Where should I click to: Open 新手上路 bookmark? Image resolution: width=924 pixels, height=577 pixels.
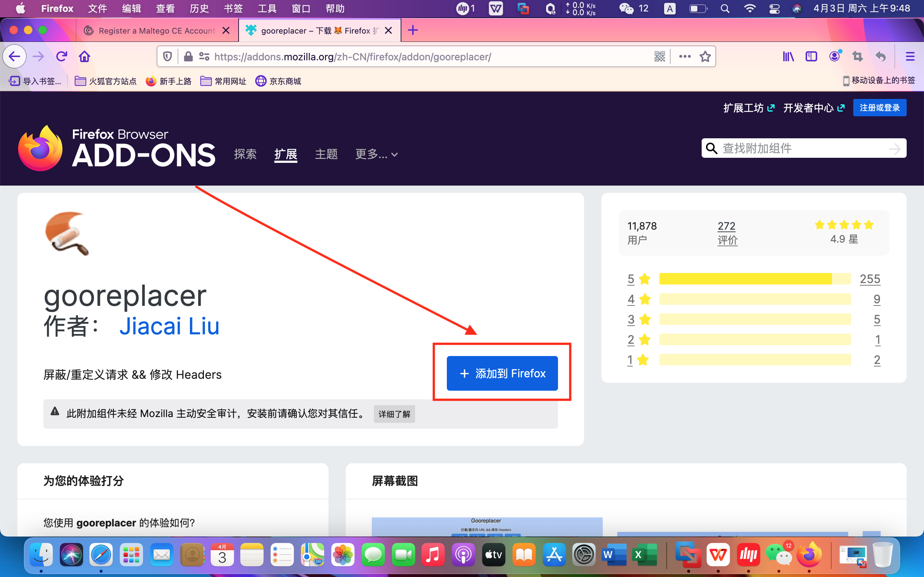click(x=169, y=81)
